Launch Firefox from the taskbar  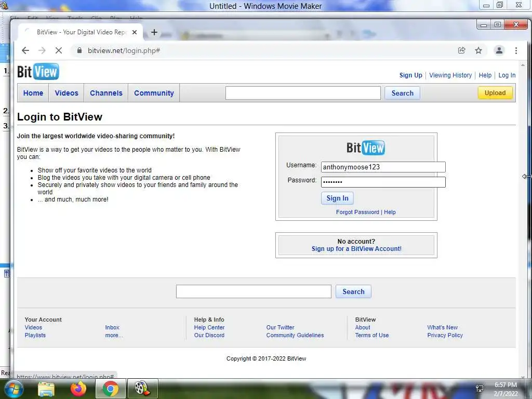pyautogui.click(x=78, y=389)
